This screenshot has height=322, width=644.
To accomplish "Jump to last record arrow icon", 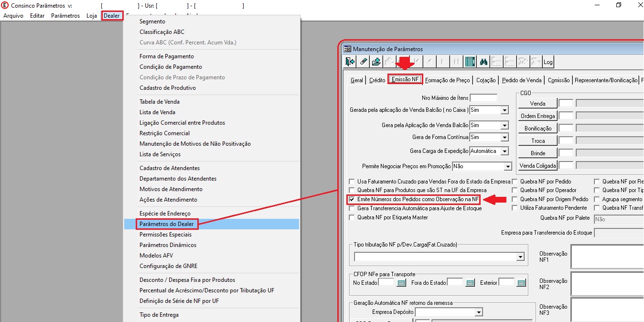I will [x=457, y=62].
